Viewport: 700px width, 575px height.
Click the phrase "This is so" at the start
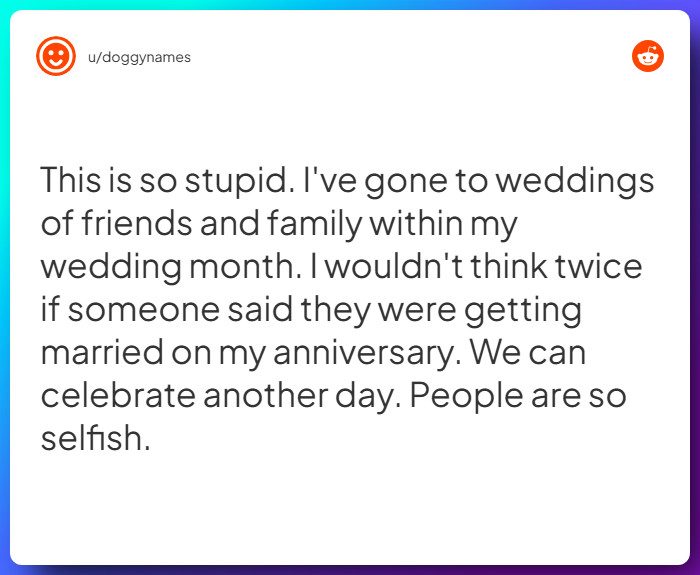100,182
